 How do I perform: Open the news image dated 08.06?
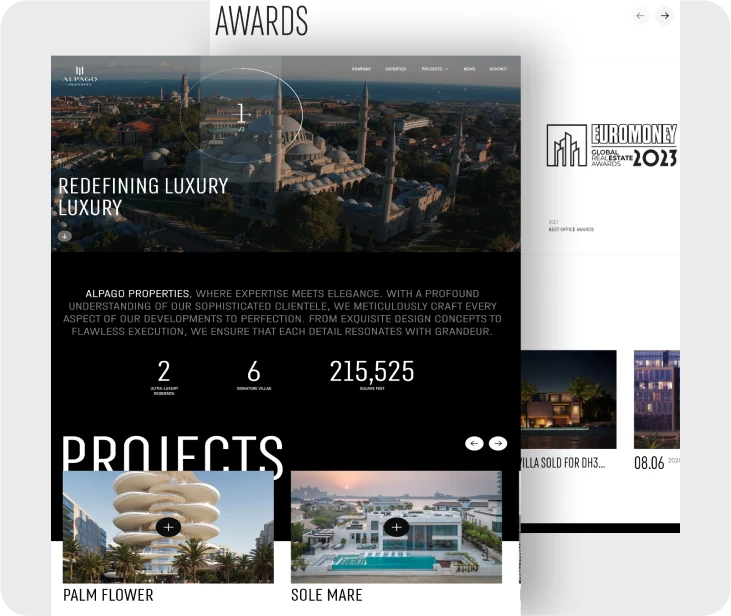pos(656,399)
